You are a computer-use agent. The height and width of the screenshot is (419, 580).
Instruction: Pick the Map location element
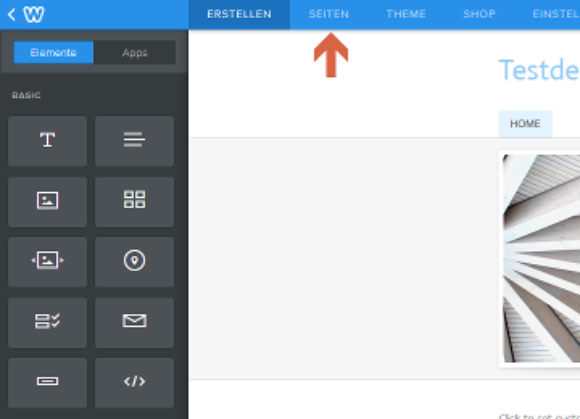point(134,262)
